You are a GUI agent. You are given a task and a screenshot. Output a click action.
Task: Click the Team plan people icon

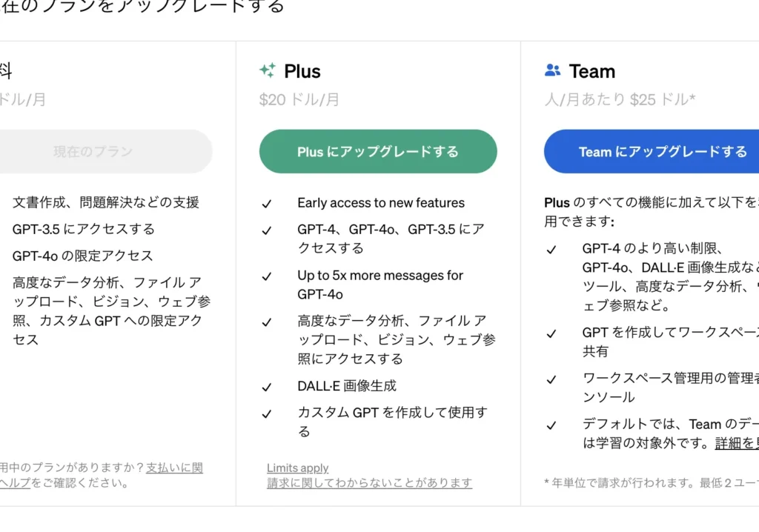coord(552,71)
